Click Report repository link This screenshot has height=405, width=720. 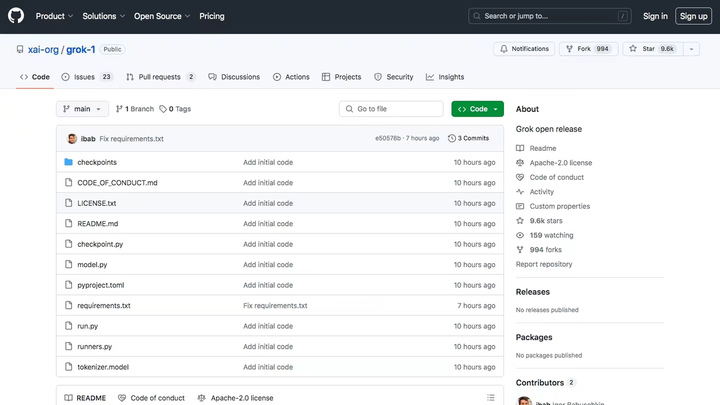pyautogui.click(x=544, y=264)
